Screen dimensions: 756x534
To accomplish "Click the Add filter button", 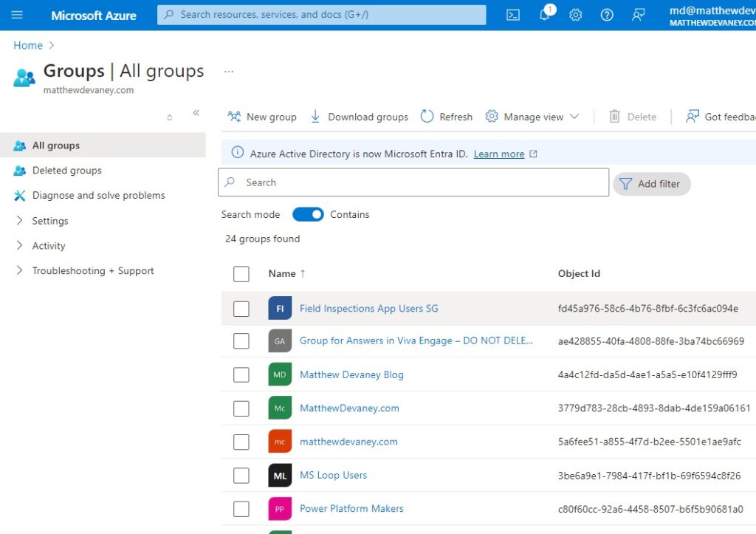I will (x=652, y=184).
